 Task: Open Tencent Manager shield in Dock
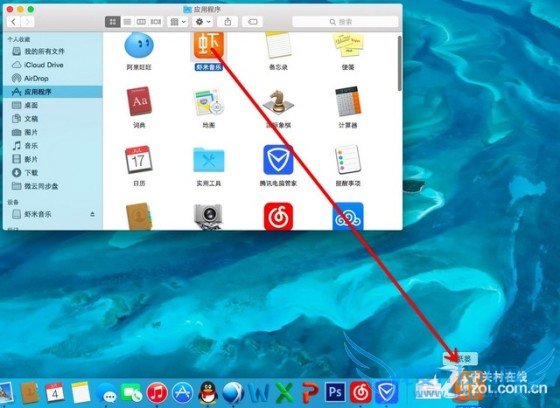pyautogui.click(x=386, y=392)
